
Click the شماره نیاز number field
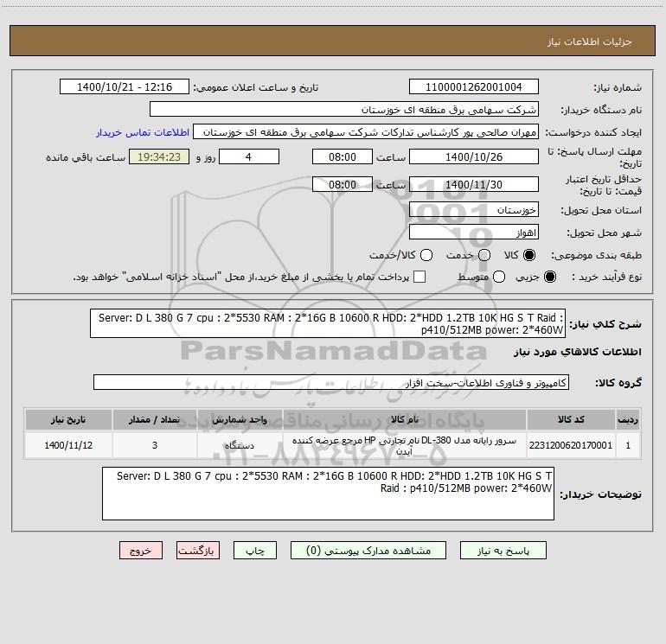(x=473, y=87)
